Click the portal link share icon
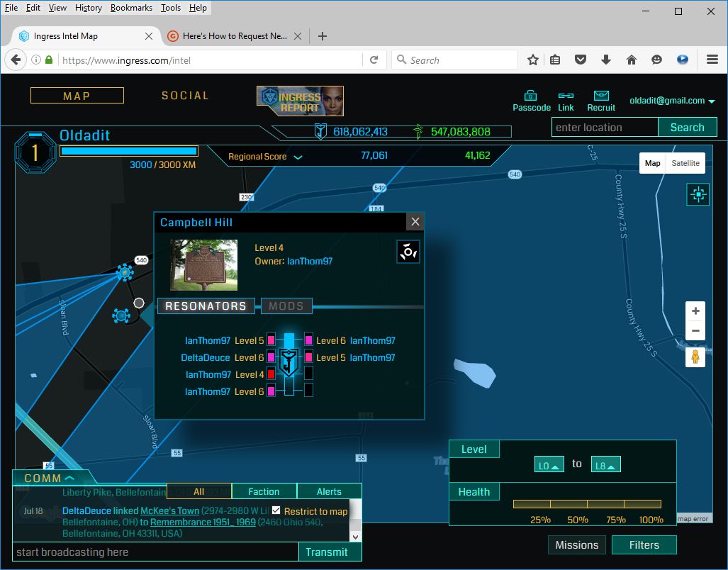This screenshot has width=728, height=570. 408,251
